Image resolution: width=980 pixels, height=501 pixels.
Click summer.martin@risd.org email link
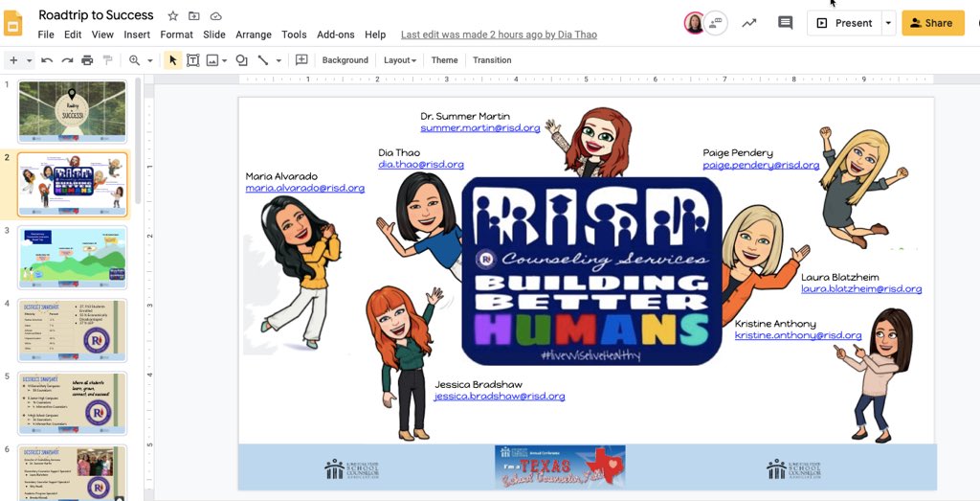tap(480, 127)
